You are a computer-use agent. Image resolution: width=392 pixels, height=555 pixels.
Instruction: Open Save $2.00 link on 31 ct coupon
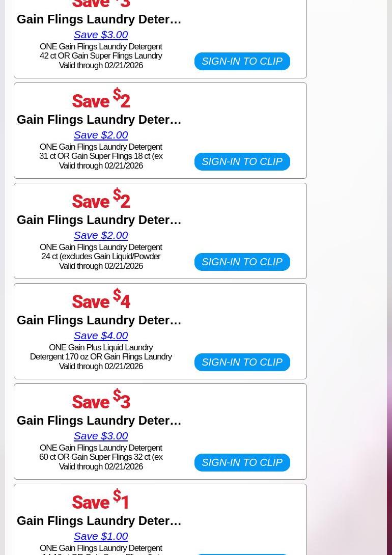click(x=101, y=135)
